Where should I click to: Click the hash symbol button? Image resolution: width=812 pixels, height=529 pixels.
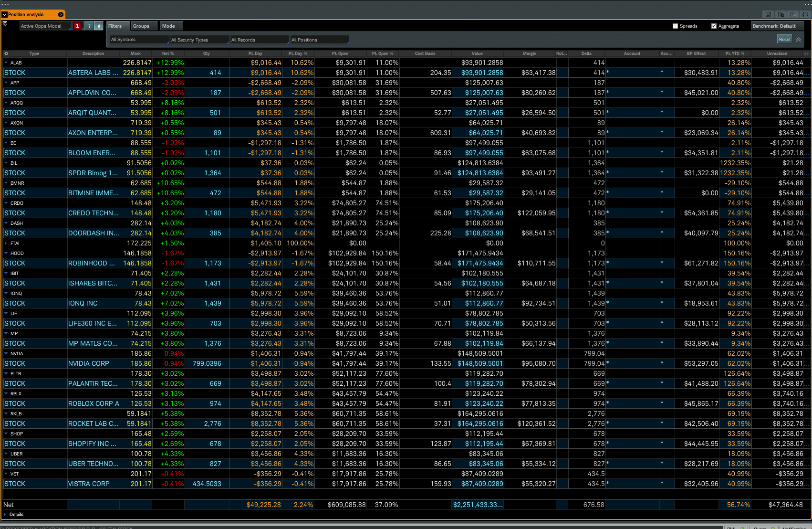pos(99,26)
